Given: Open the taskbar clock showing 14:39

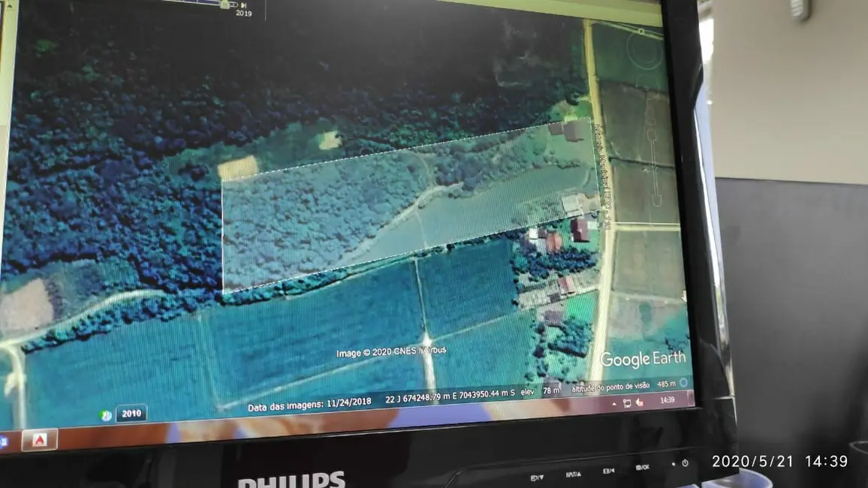Looking at the screenshot, I should tap(666, 401).
